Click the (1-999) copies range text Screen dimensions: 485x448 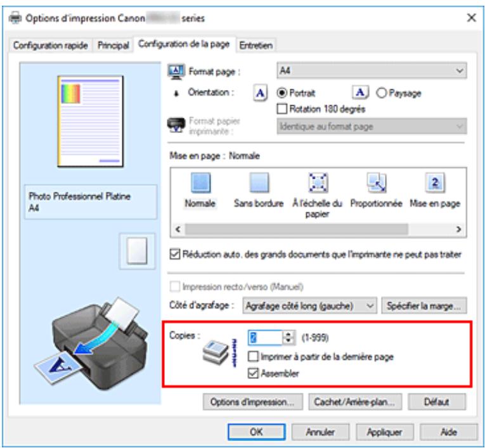pyautogui.click(x=315, y=338)
